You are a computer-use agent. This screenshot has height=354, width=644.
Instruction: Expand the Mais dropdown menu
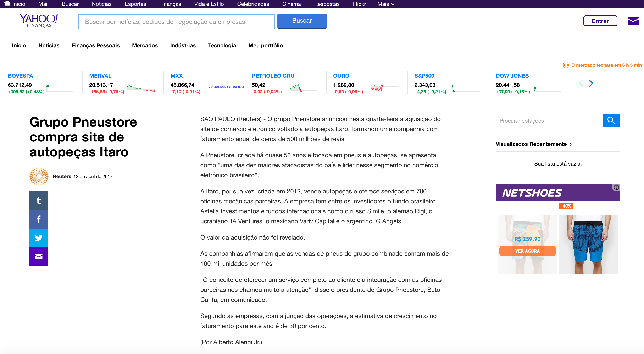click(386, 4)
